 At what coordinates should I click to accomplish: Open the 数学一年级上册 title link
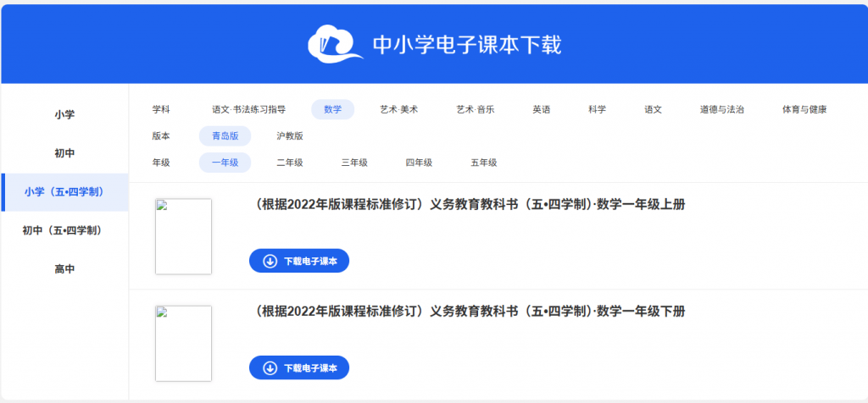[470, 205]
